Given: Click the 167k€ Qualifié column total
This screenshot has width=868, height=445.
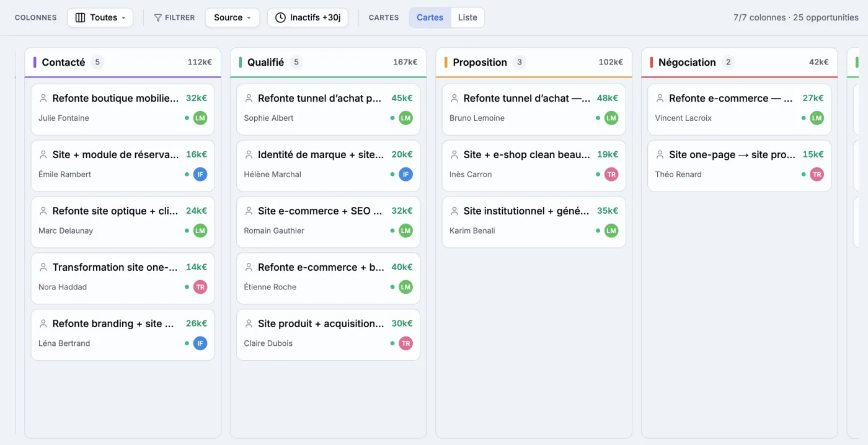Looking at the screenshot, I should (x=405, y=62).
